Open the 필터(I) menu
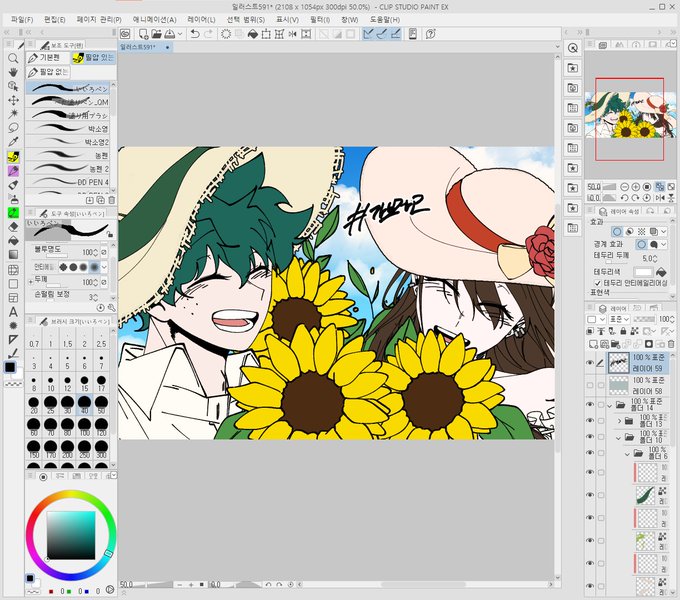Viewport: 680px width, 600px height. point(320,20)
